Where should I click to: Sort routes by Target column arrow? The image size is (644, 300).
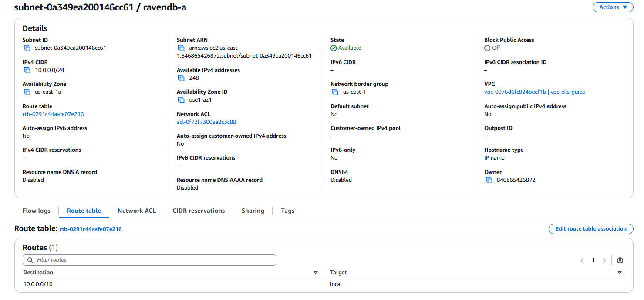tap(620, 273)
